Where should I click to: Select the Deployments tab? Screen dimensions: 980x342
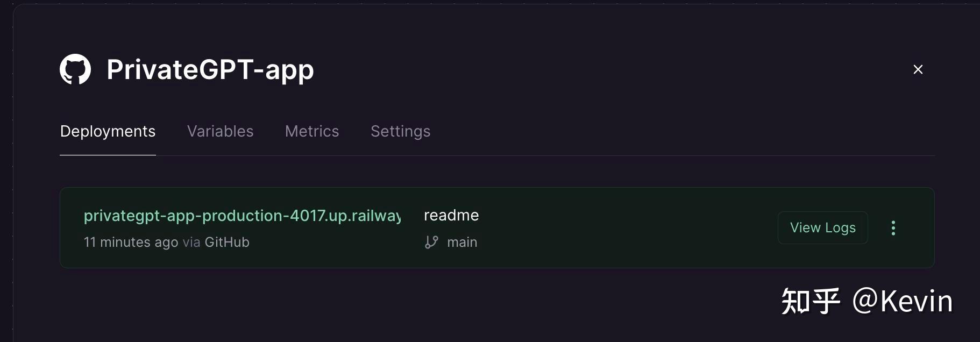[x=108, y=131]
